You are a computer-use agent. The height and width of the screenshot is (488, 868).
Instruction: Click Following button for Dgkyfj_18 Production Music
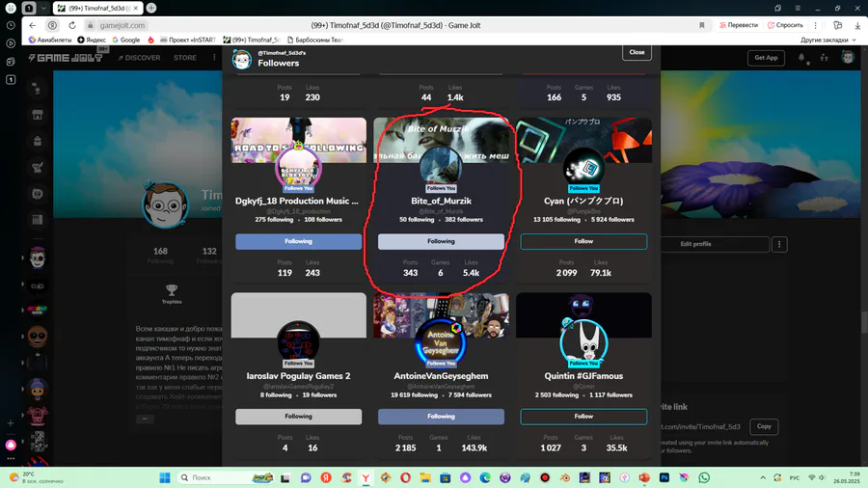point(298,241)
